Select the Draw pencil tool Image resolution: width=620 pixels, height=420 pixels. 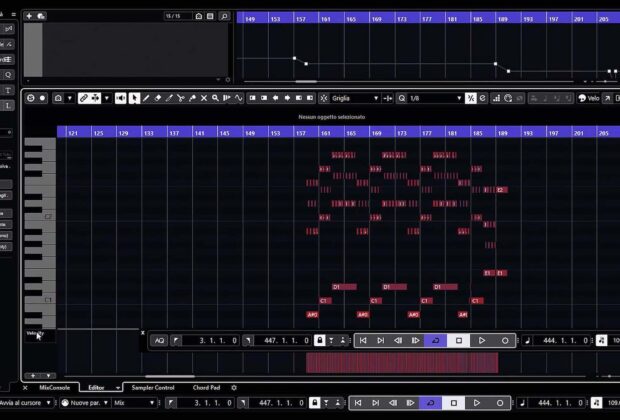(x=146, y=98)
